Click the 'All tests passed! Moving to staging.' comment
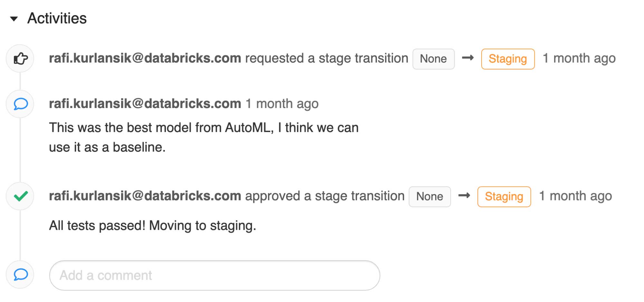Screen dimensions: 644x302 (152, 226)
